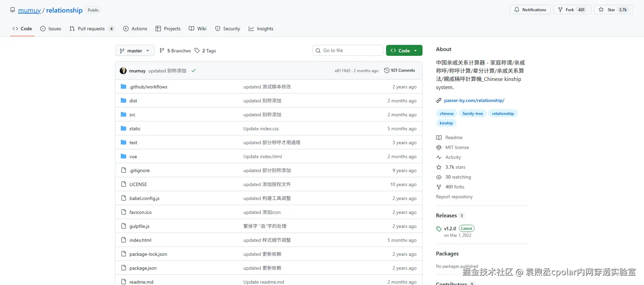Viewport: 644px width, 285px height.
Task: Open the mumuy owner profile link
Action: (29, 10)
